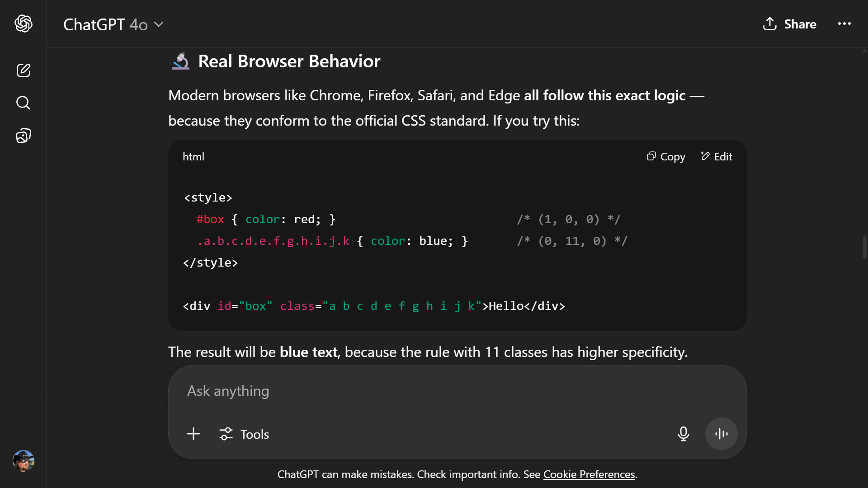Open the search chats icon

coord(24,103)
